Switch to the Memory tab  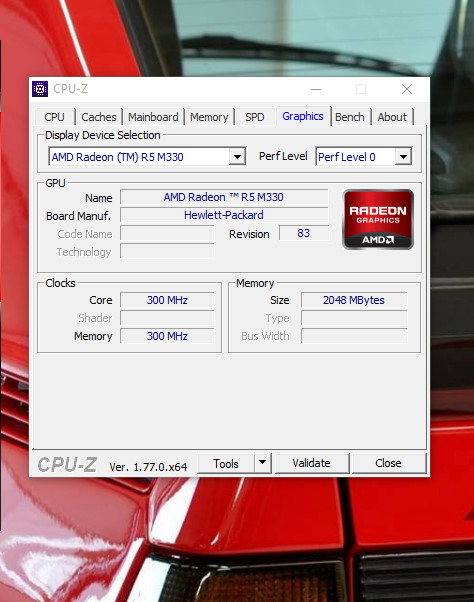pos(209,117)
